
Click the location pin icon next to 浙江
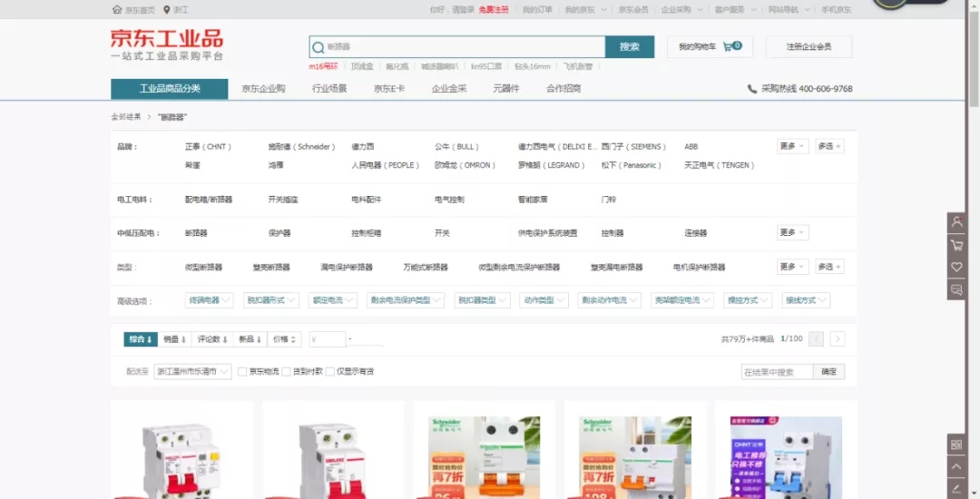[x=166, y=9]
